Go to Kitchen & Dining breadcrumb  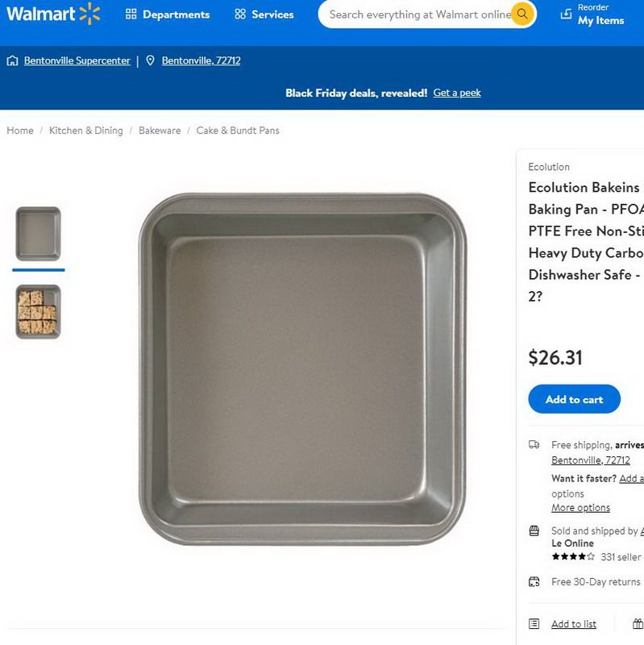coord(86,131)
